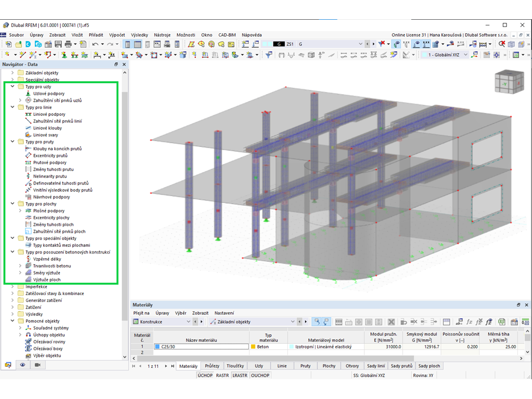Screen dimensions: 532x399
Task: Switch navigator to the display eye tab
Action: (23, 365)
